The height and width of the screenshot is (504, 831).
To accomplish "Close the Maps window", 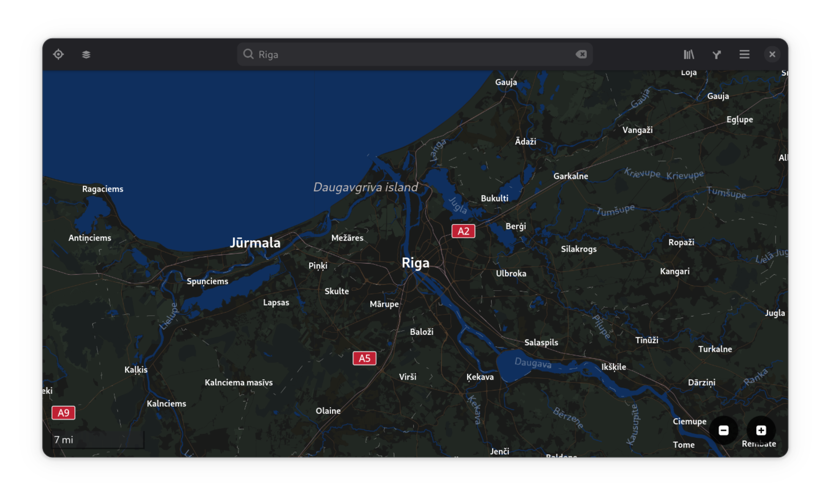I will click(772, 55).
